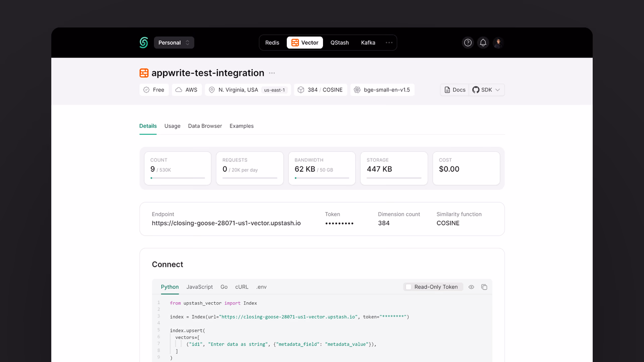The width and height of the screenshot is (644, 362).
Task: Click the Similarity function value COSINE
Action: coord(448,223)
